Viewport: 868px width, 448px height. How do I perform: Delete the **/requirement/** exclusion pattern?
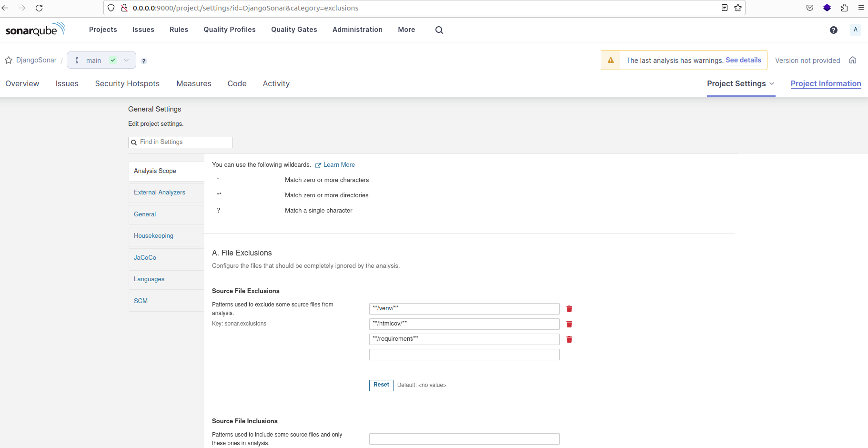pos(569,339)
